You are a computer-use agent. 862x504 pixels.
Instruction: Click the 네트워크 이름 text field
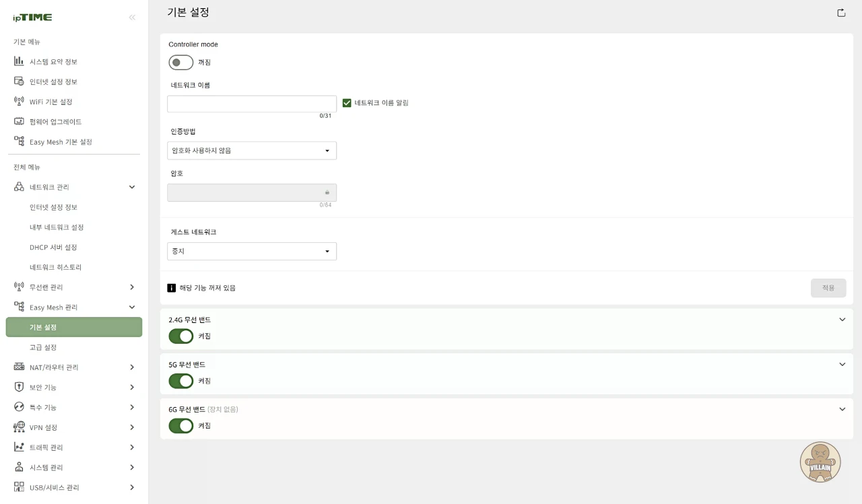pyautogui.click(x=252, y=104)
